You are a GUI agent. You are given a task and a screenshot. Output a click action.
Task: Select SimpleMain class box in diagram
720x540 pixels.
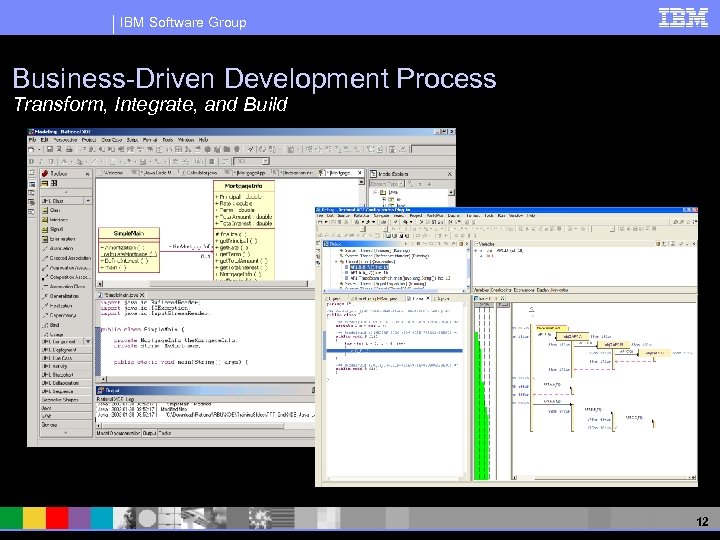tap(129, 249)
